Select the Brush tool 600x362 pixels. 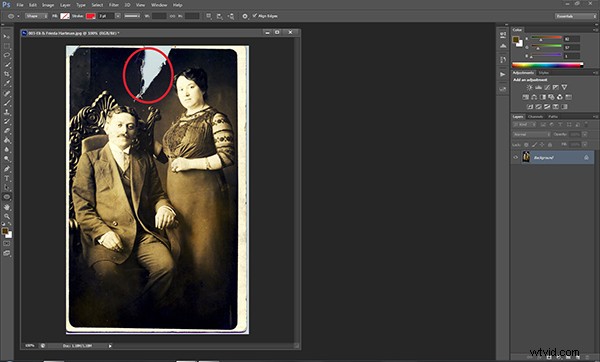click(x=7, y=103)
